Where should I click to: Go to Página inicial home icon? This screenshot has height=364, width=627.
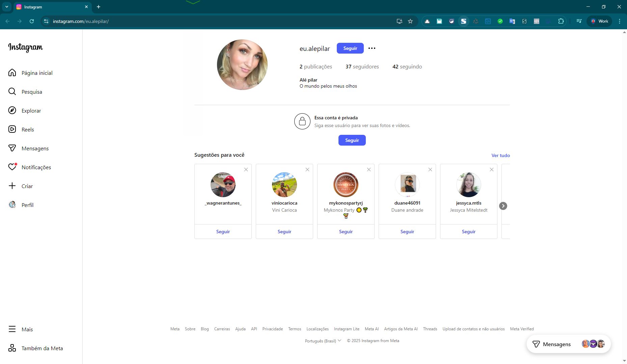coord(12,73)
